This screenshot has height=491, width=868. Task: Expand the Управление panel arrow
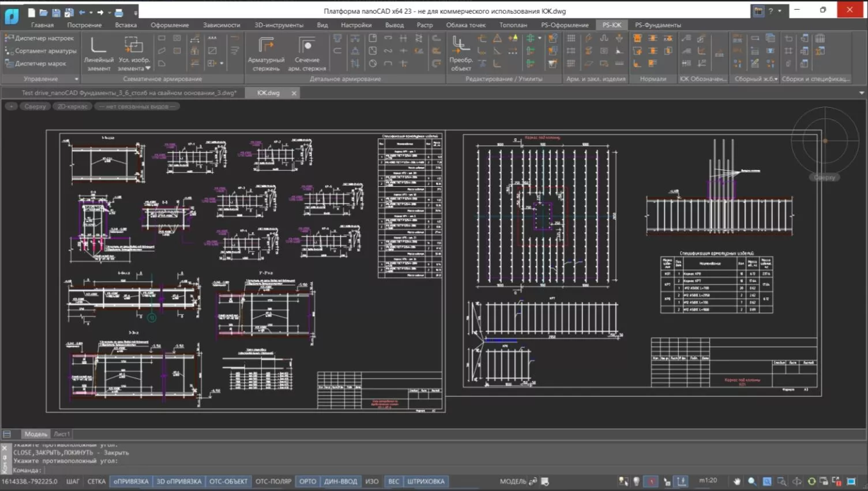point(76,79)
